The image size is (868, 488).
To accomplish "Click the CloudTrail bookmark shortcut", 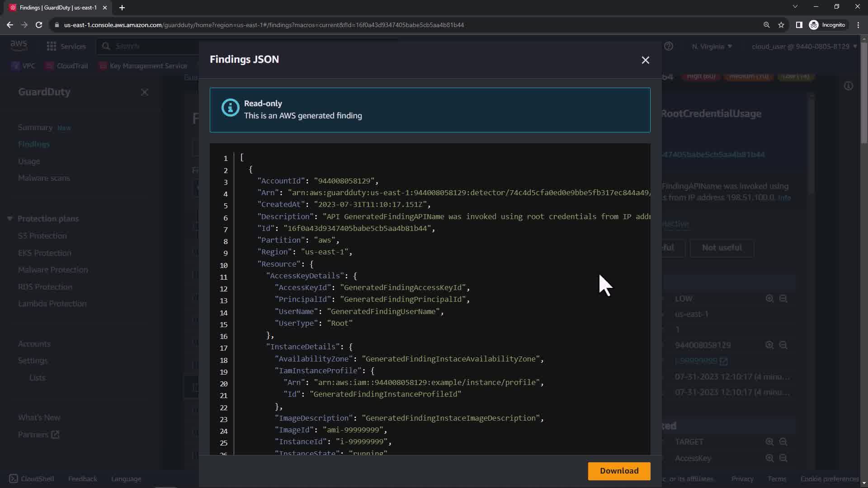I will pyautogui.click(x=66, y=66).
